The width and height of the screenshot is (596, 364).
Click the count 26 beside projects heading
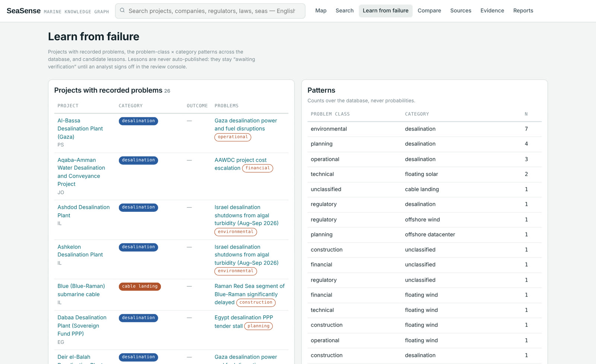pyautogui.click(x=167, y=91)
